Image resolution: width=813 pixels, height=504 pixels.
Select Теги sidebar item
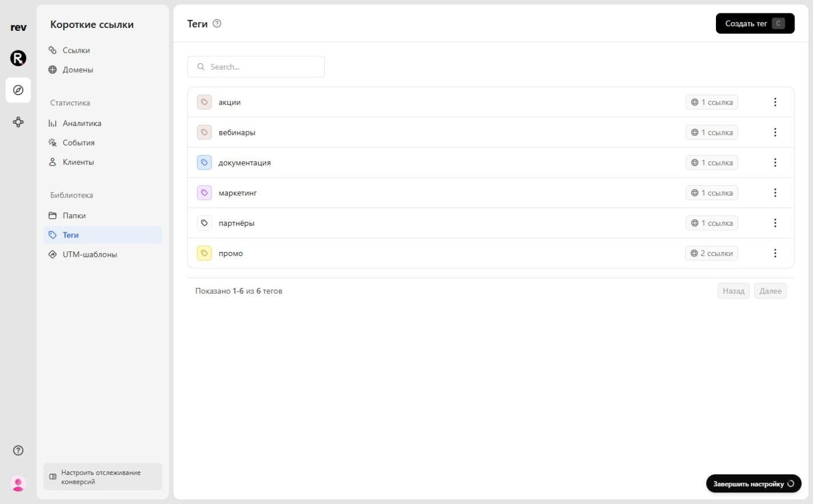pos(103,235)
